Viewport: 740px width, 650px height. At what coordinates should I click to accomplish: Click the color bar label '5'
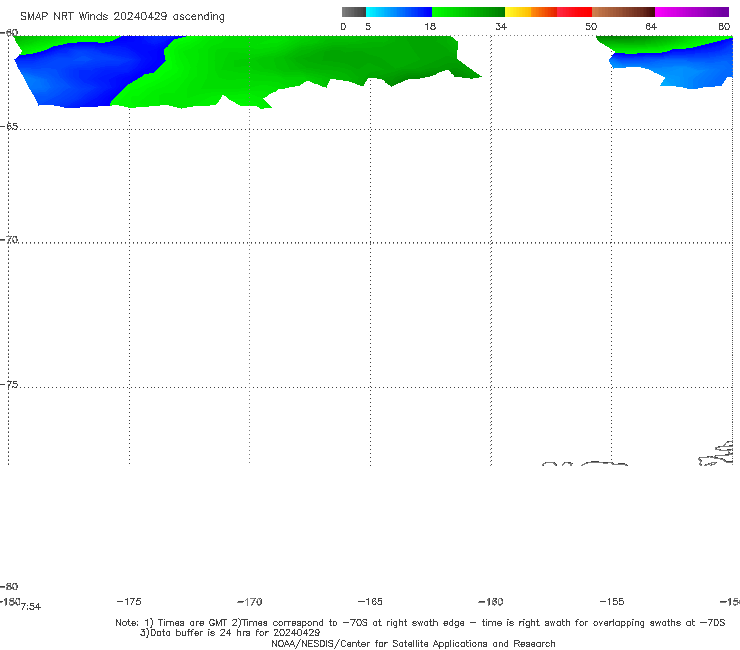click(368, 26)
